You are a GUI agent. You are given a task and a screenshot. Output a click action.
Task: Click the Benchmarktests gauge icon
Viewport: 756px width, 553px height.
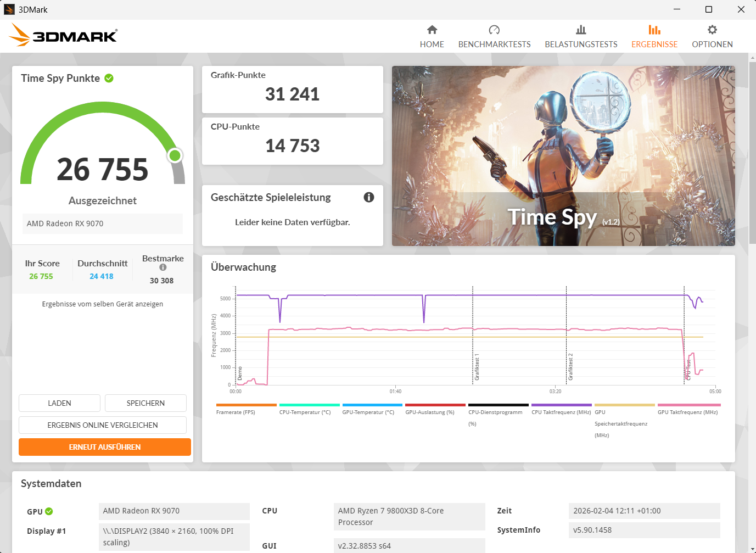pyautogui.click(x=494, y=30)
